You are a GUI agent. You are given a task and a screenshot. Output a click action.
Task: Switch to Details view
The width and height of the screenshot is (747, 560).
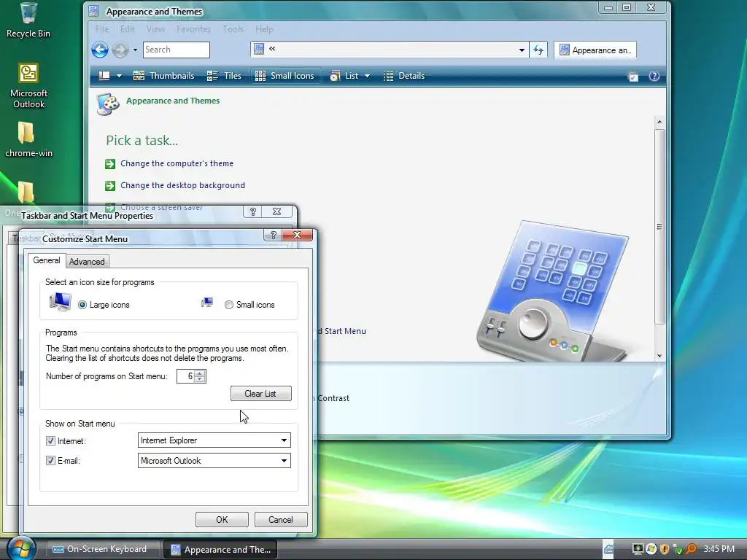[x=404, y=76]
